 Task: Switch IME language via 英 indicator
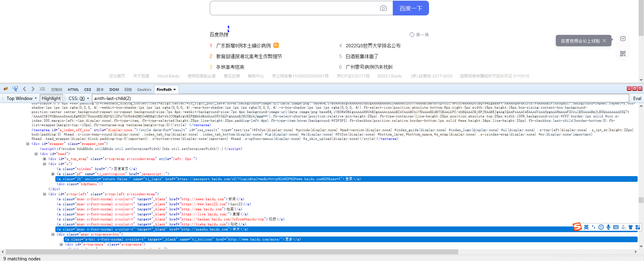coord(586,227)
